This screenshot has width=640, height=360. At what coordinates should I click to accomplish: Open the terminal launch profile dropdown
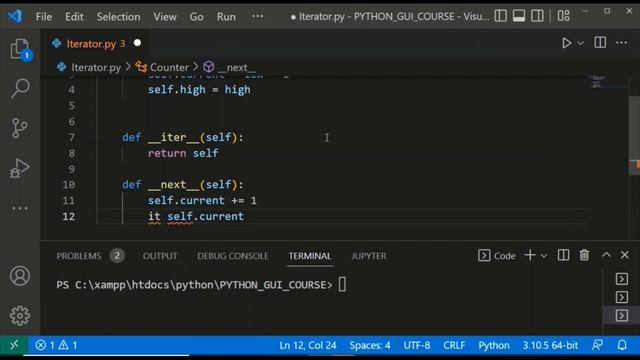(544, 256)
